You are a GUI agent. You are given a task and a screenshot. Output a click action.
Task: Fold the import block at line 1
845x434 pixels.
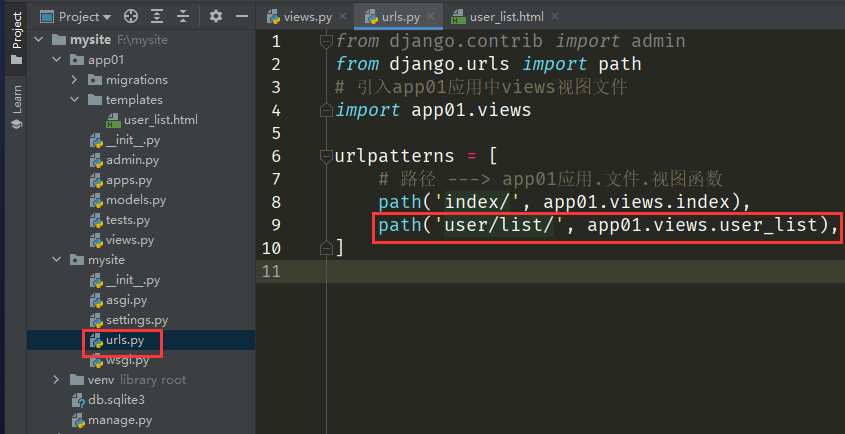[325, 40]
